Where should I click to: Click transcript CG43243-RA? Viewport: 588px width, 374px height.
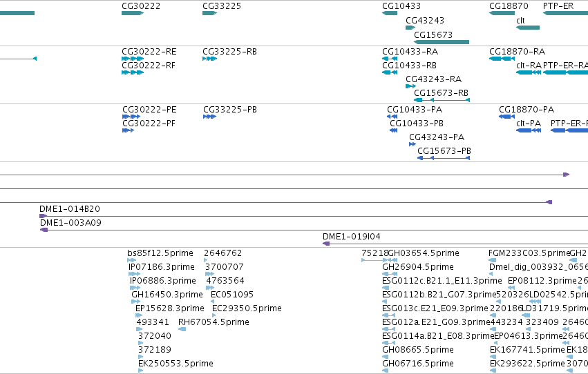pos(410,86)
